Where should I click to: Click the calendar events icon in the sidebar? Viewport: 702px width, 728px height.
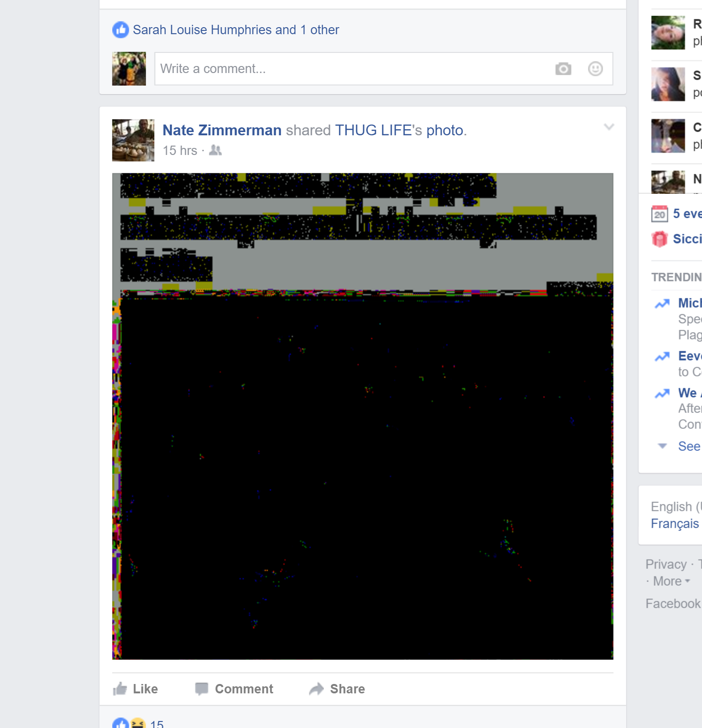click(x=659, y=214)
